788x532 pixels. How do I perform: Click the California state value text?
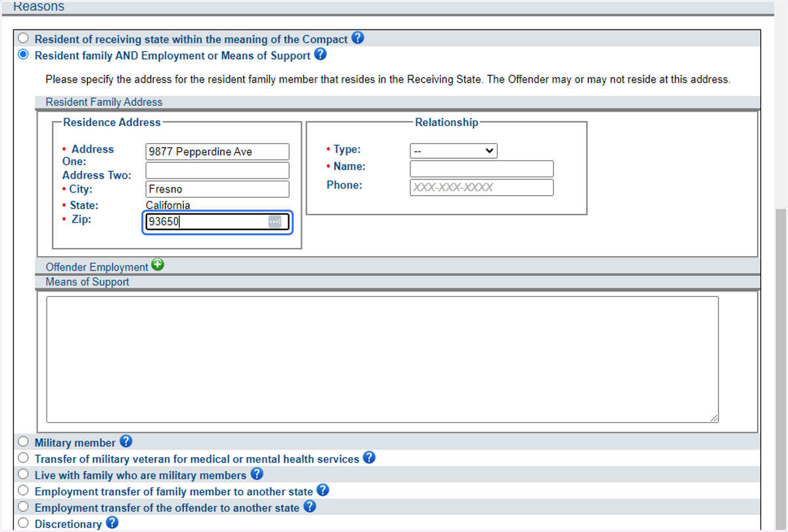[x=168, y=206]
